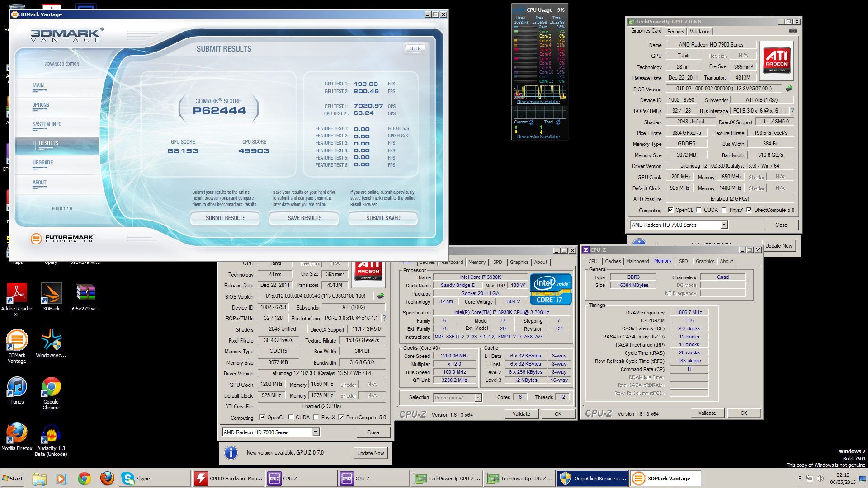Click bus interface question mark in lower GPU-Z
Image resolution: width=868 pixels, height=488 pixels.
tap(384, 318)
